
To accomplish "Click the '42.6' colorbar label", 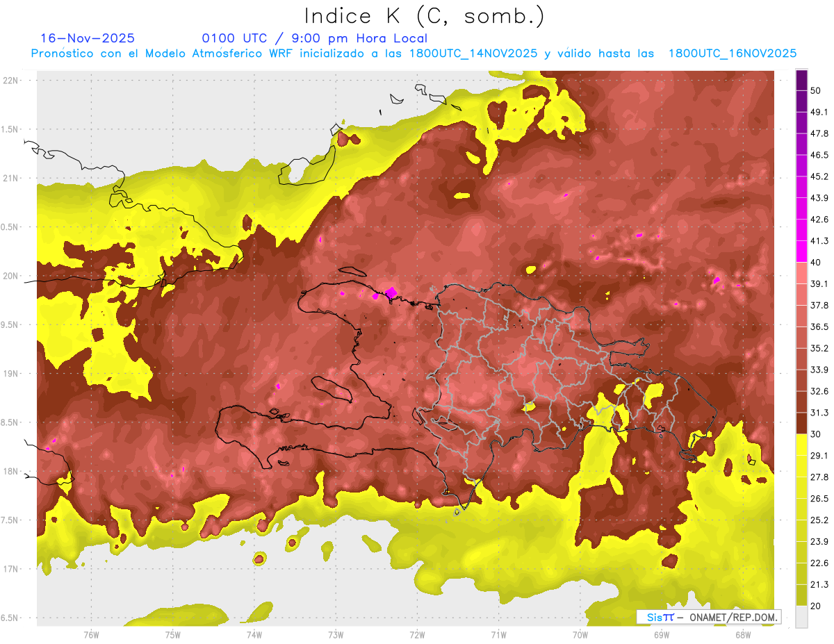I will pyautogui.click(x=819, y=220).
